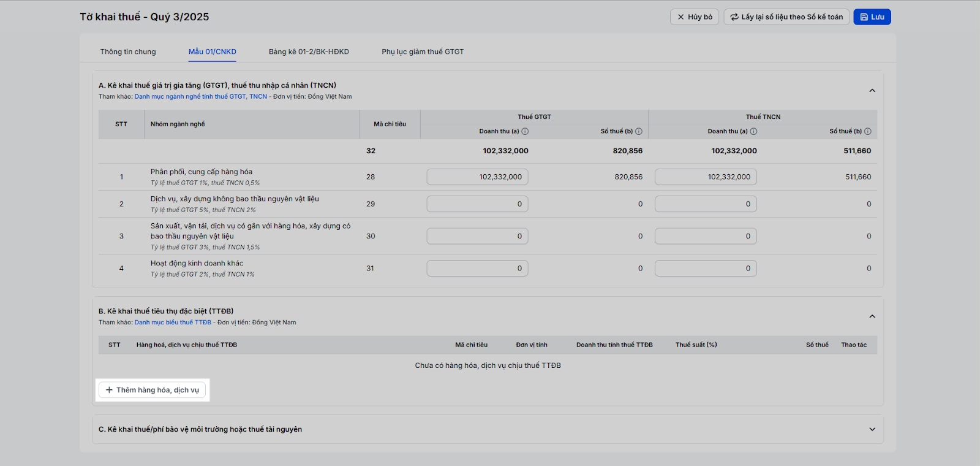Focus TNCN revenue field for Hoạt động kinh doanh khác

[706, 269]
